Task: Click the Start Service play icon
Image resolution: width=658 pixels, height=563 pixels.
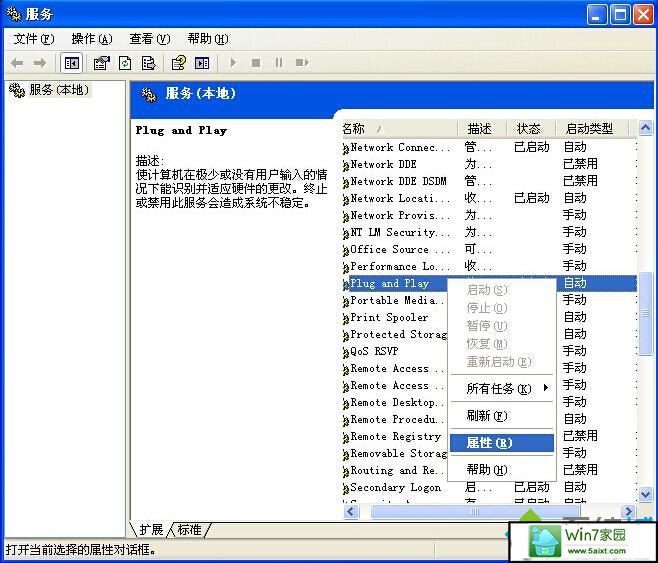Action: point(233,63)
